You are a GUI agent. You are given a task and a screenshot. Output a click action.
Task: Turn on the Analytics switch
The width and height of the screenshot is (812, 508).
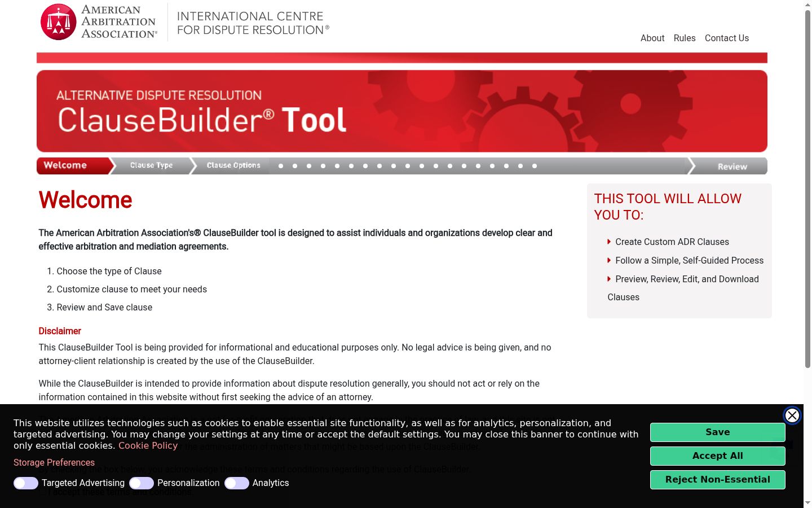(237, 483)
